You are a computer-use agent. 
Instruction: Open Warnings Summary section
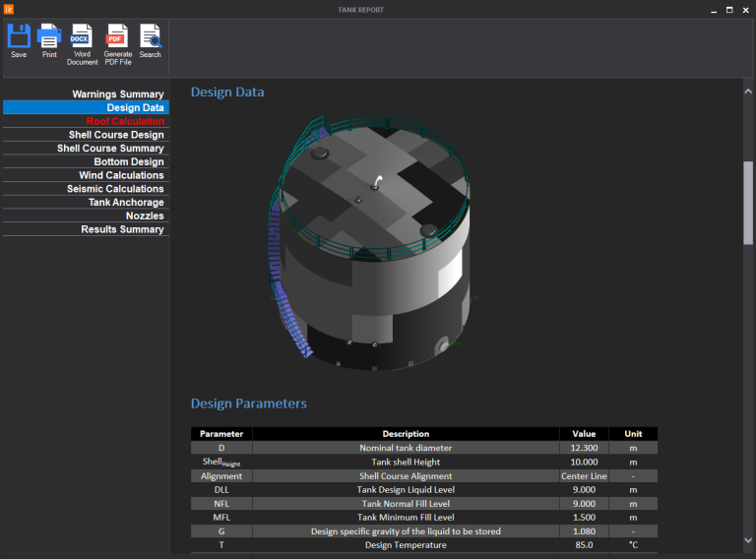[86, 93]
